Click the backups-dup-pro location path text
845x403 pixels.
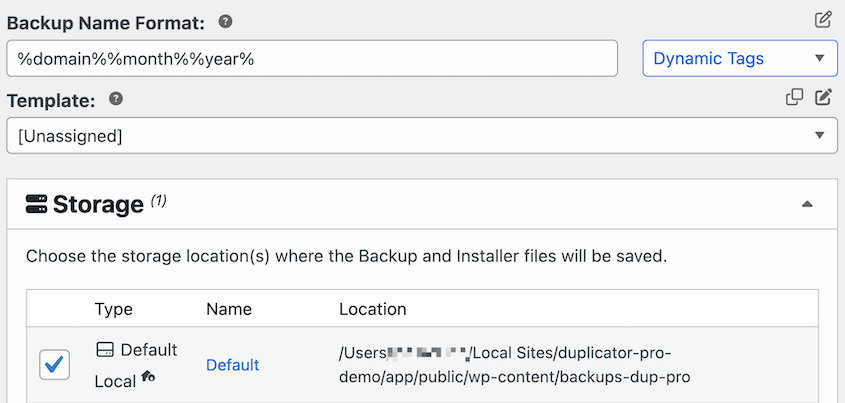(515, 366)
